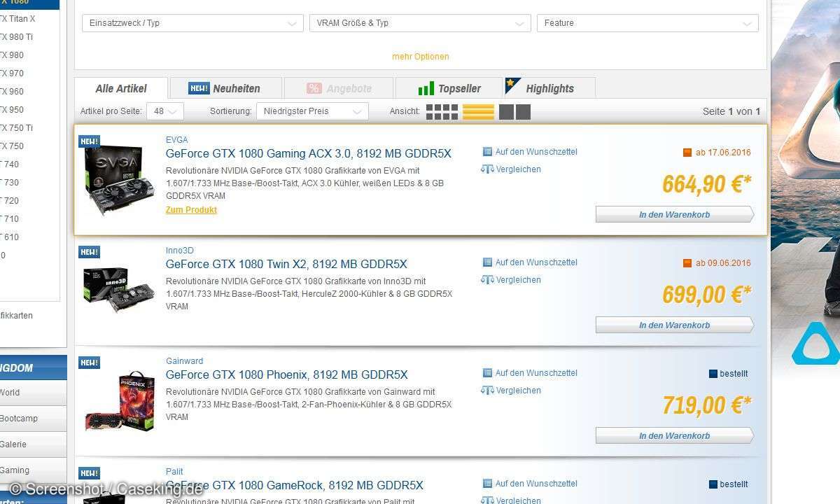Click 'Zum Produkt' link for EVGA
Viewport: 840px width, 504px height.
191,210
